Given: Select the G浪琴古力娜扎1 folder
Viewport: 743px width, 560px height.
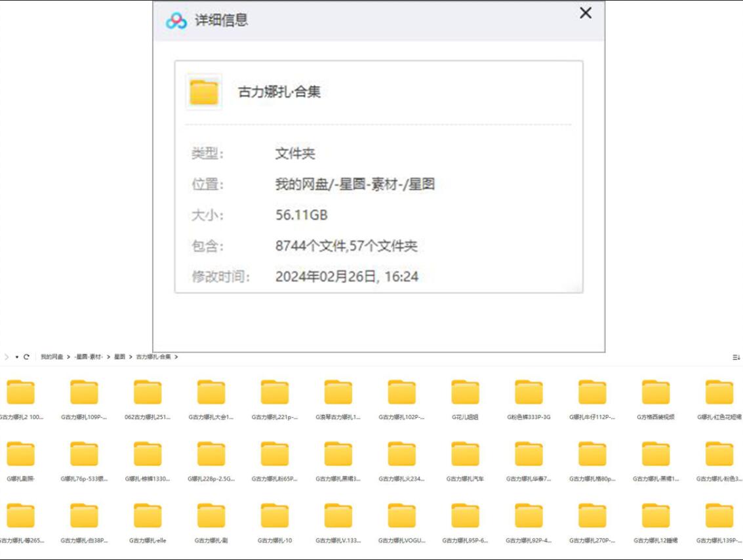Looking at the screenshot, I should (x=338, y=400).
